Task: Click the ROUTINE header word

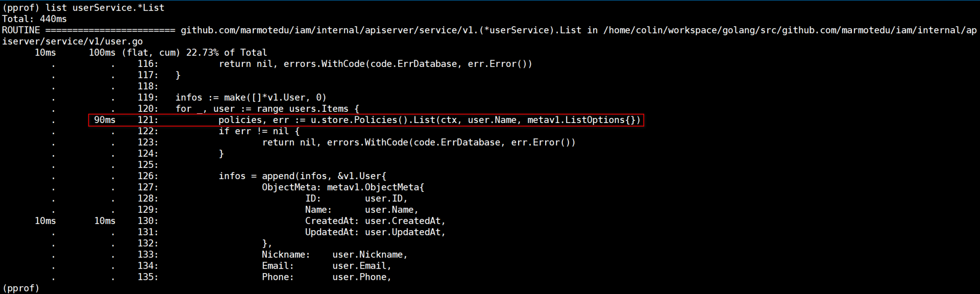Action: [21, 30]
